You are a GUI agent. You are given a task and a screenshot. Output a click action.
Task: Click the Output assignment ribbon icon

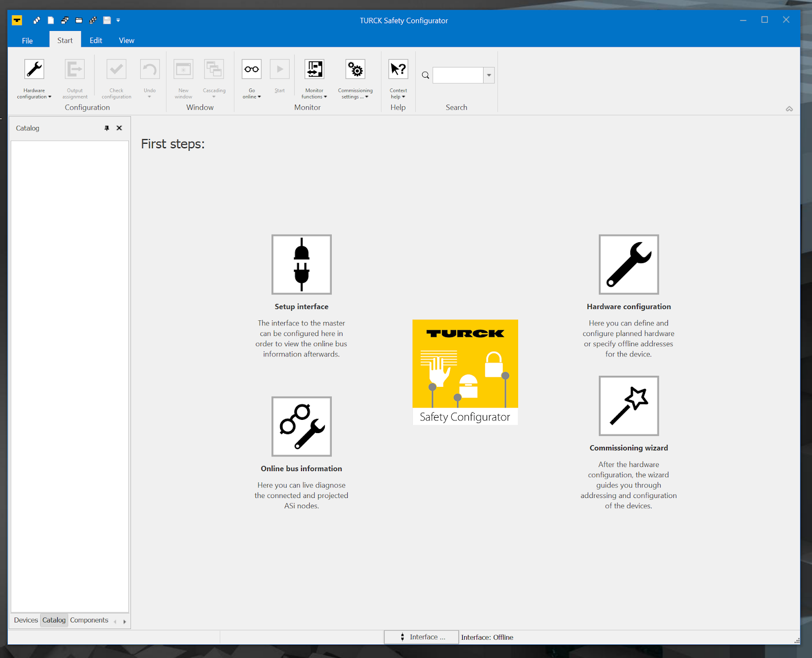(75, 70)
